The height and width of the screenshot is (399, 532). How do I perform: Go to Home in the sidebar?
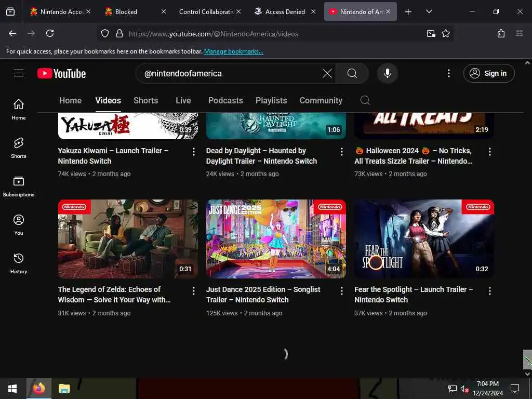[x=19, y=109]
